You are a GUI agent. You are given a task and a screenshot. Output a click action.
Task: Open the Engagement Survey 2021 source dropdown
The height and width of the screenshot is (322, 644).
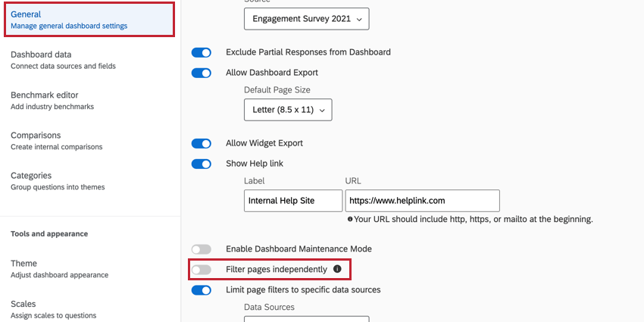[x=306, y=18]
